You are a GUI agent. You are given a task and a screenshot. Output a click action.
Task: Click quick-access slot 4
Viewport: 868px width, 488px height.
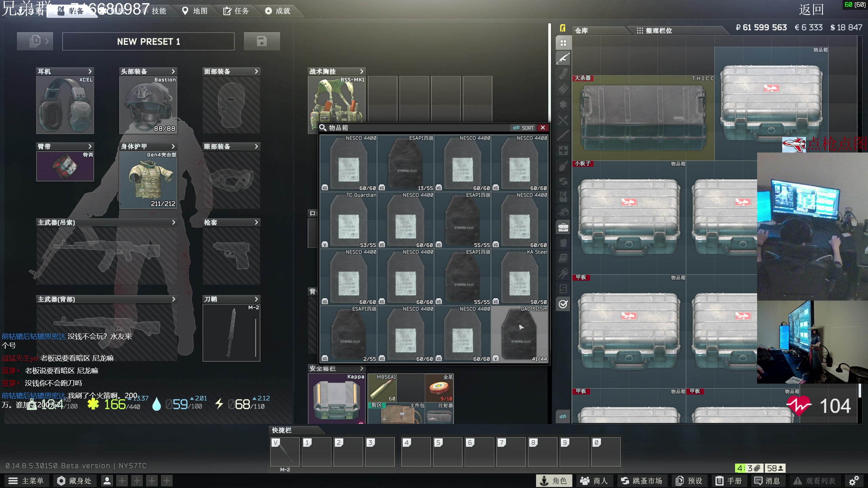416,451
